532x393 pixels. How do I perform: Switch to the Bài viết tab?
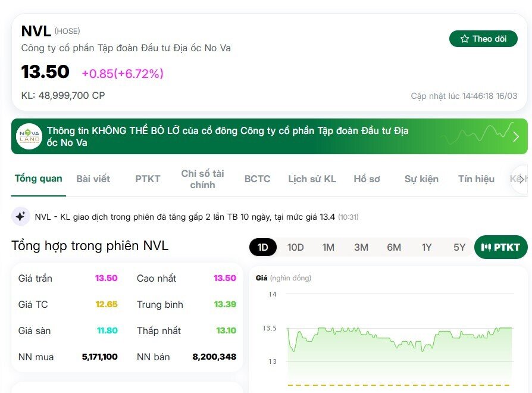click(x=93, y=179)
